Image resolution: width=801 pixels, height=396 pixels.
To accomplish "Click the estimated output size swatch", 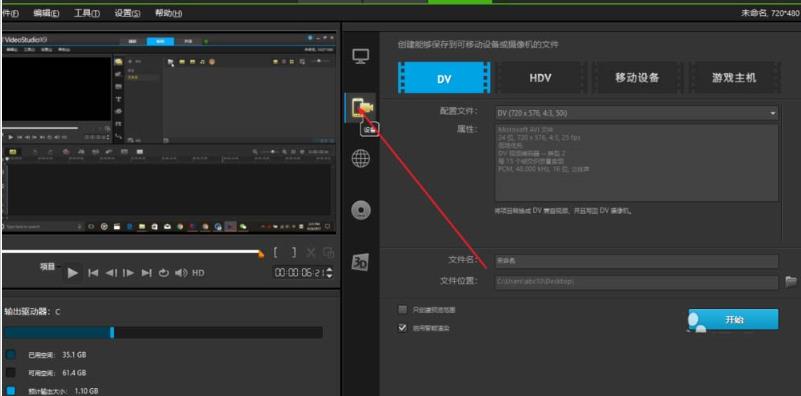I will tap(11, 391).
